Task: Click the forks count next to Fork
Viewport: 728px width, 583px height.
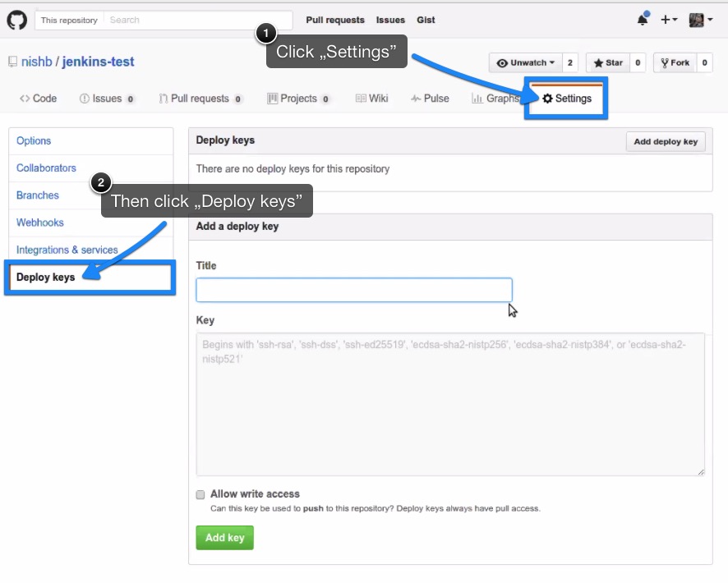Action: pos(704,62)
